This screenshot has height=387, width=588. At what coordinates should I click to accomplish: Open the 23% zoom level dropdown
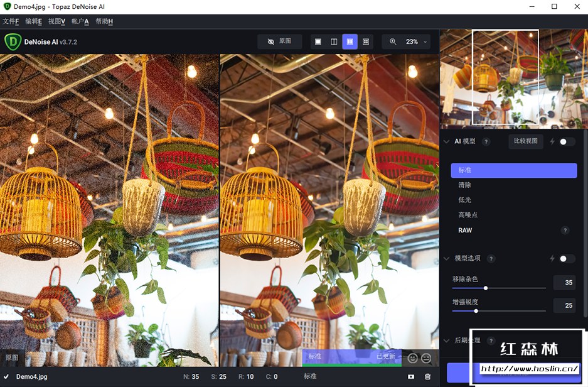pos(417,41)
